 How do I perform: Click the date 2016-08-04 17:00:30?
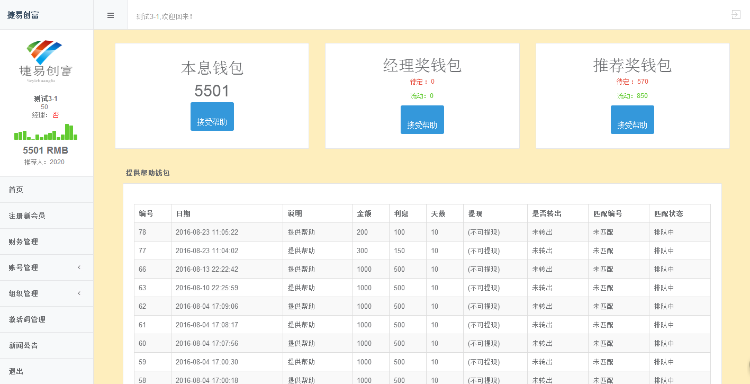[207, 362]
